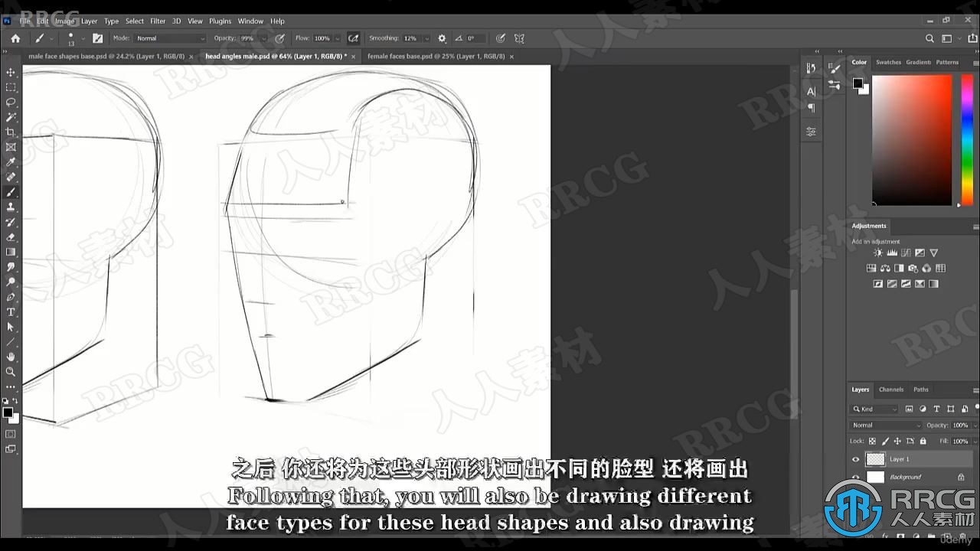
Task: Open the layer blend mode Normal dropdown
Action: click(887, 425)
